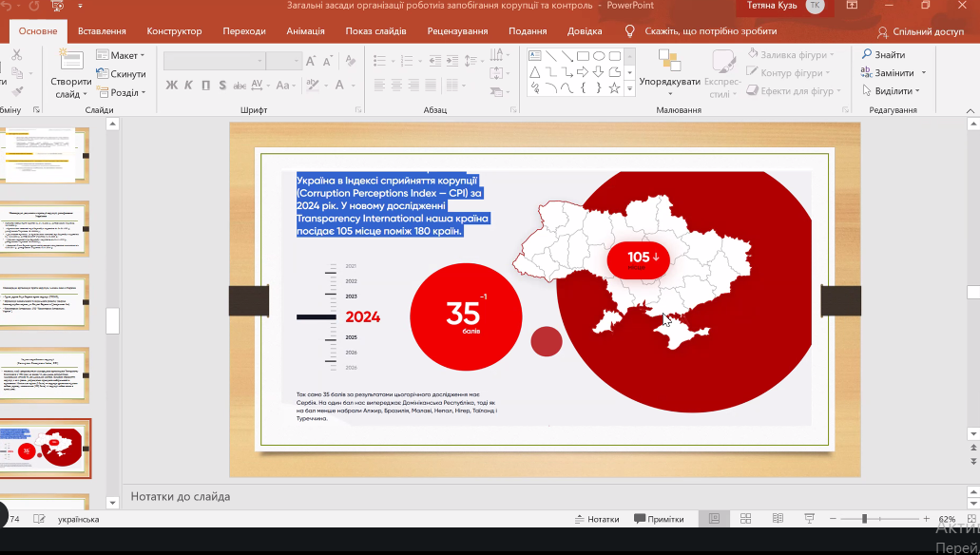Click the Create new slide icon
Image resolution: width=980 pixels, height=555 pixels.
(71, 62)
